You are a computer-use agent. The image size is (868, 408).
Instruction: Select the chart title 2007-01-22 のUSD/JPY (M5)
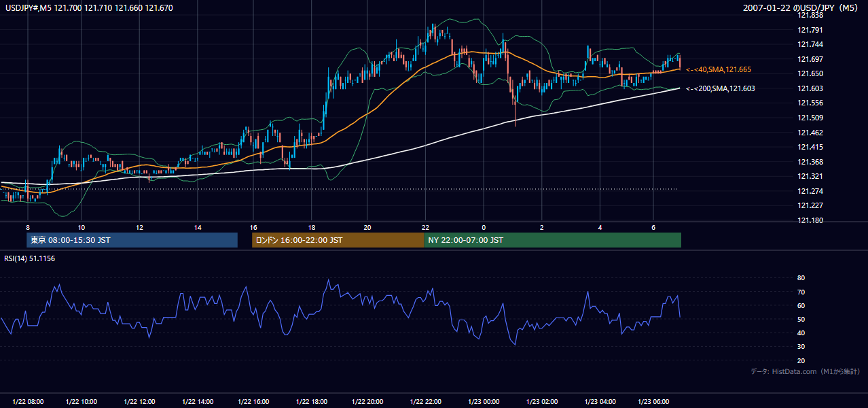801,7
